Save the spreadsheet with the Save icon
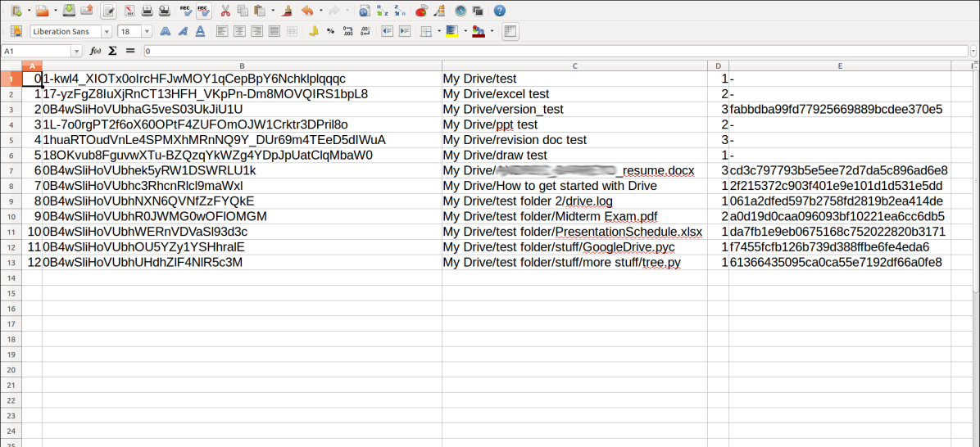The image size is (980, 447). point(70,11)
